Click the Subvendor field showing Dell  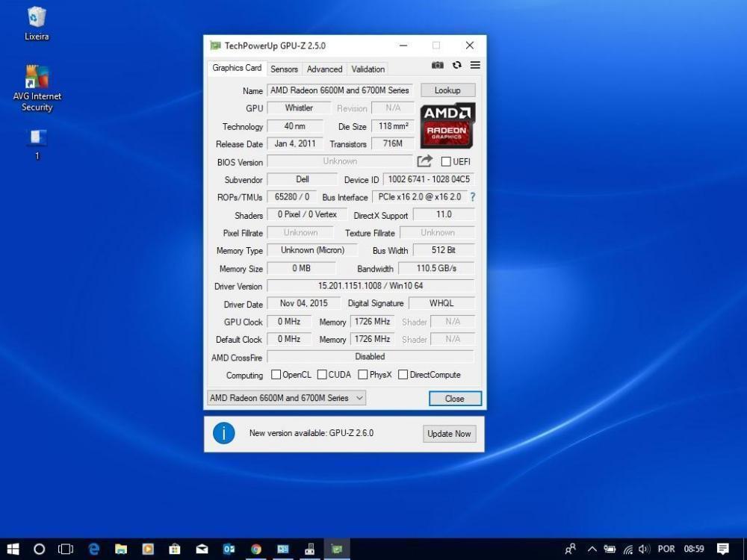point(302,179)
